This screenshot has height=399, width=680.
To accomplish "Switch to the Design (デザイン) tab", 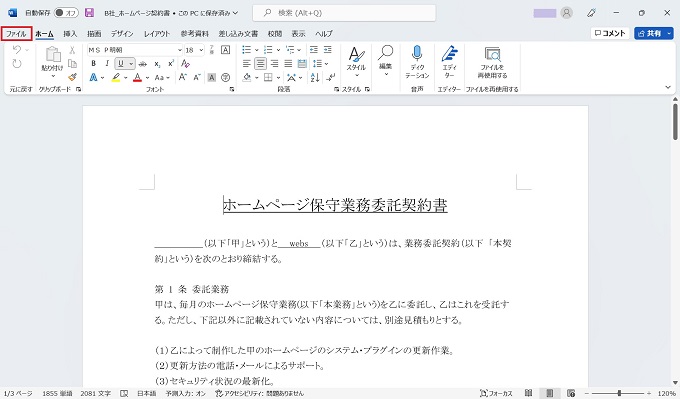I will click(x=122, y=33).
